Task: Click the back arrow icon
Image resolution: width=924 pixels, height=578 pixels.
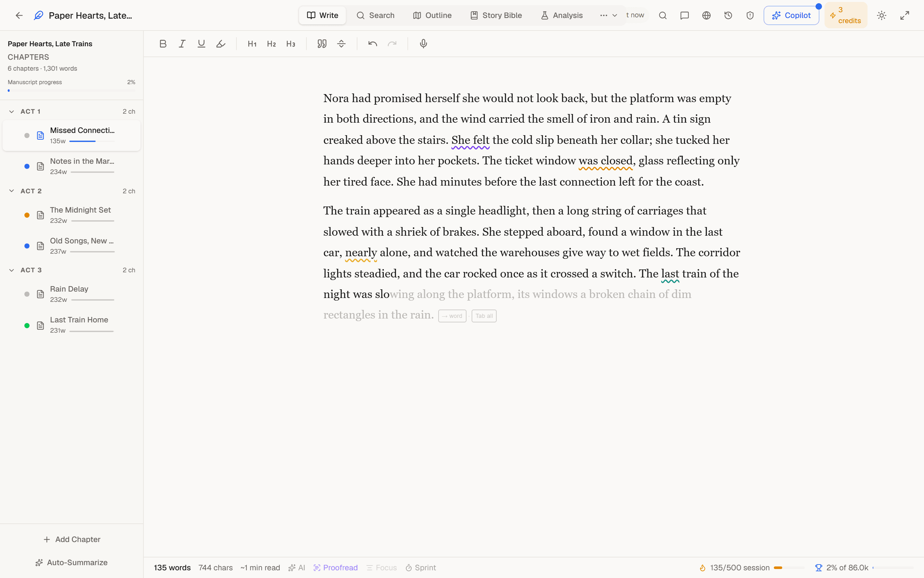Action: [19, 15]
